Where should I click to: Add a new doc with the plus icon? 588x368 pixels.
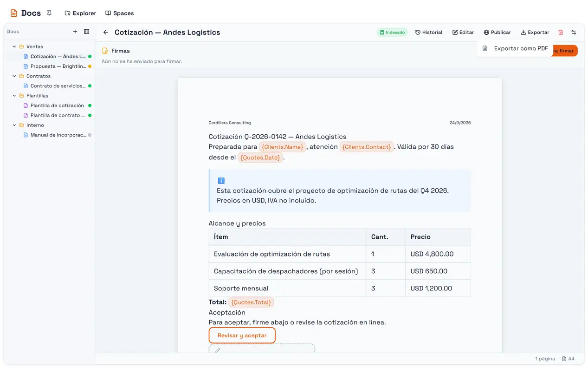tap(75, 32)
